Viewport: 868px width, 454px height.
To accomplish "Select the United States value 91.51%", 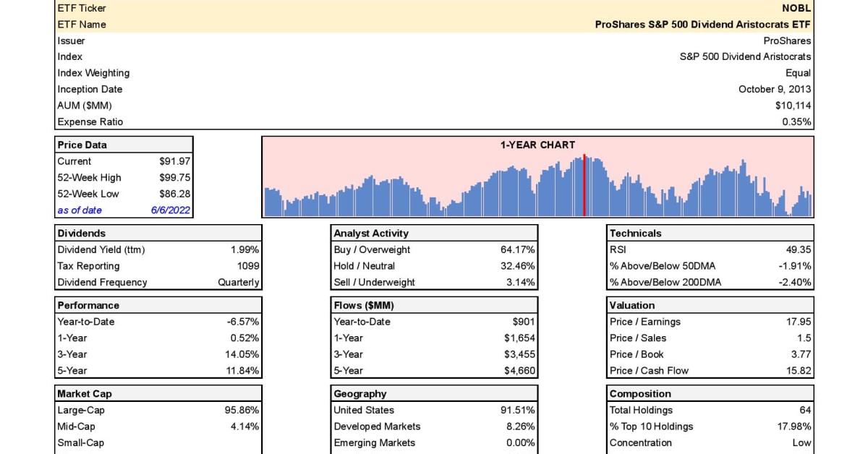I will [518, 410].
